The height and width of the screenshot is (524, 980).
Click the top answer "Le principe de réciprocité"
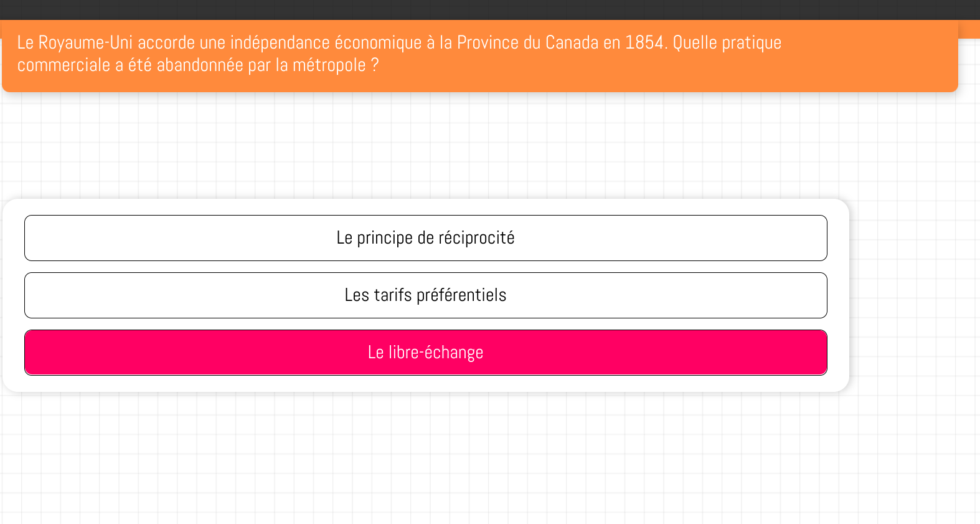click(425, 237)
